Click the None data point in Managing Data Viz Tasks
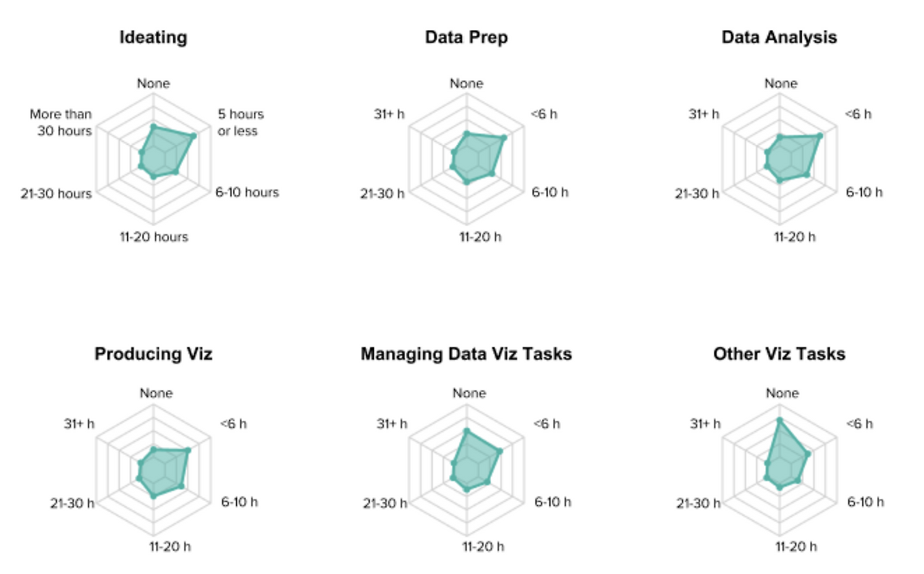 point(466,431)
